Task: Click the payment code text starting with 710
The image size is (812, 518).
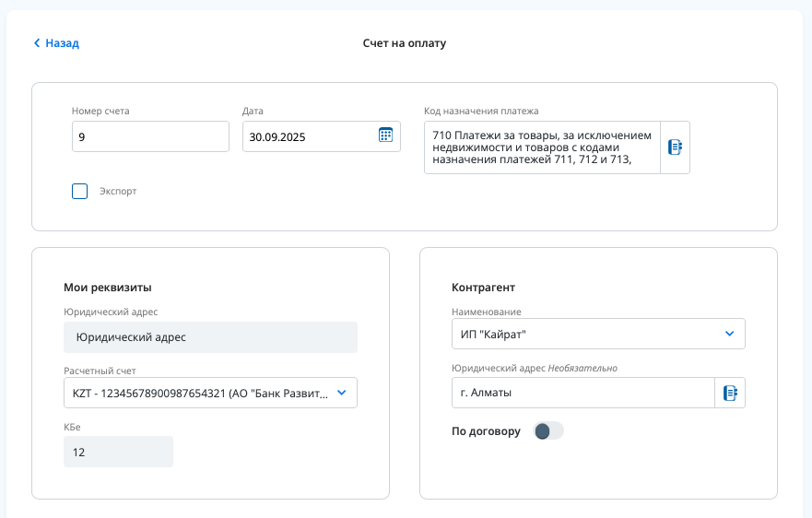Action: click(542, 147)
